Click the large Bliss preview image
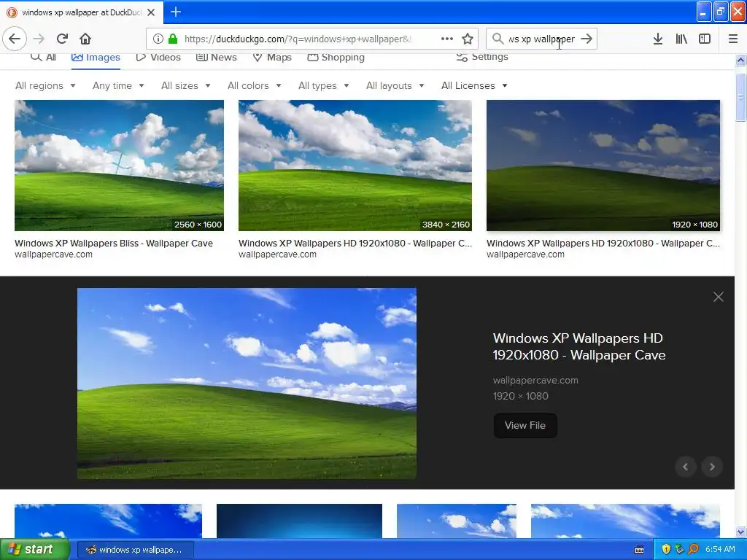Image resolution: width=747 pixels, height=560 pixels. 247,384
